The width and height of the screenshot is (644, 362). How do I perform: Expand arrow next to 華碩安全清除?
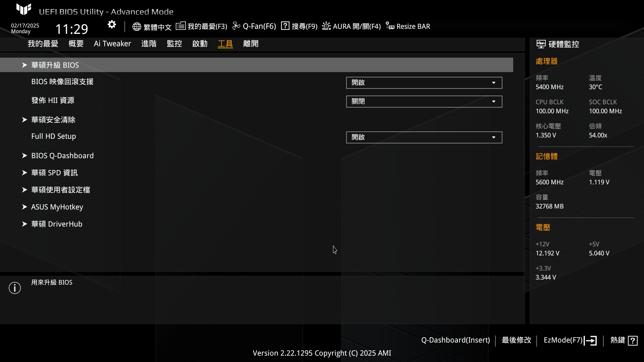pos(24,120)
